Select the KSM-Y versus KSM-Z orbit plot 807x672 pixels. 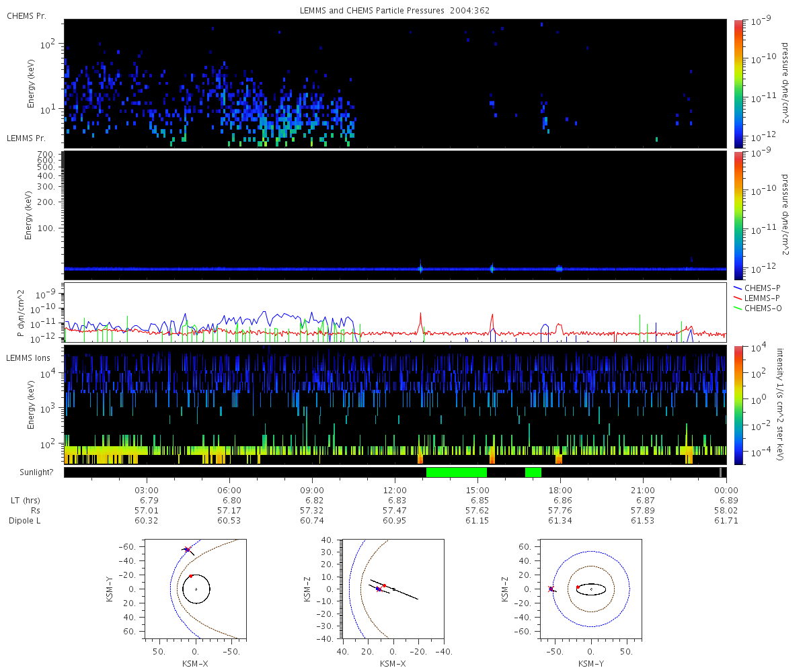(591, 588)
